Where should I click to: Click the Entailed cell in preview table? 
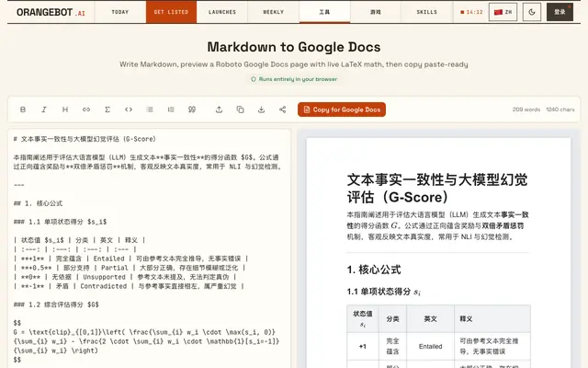pos(431,346)
